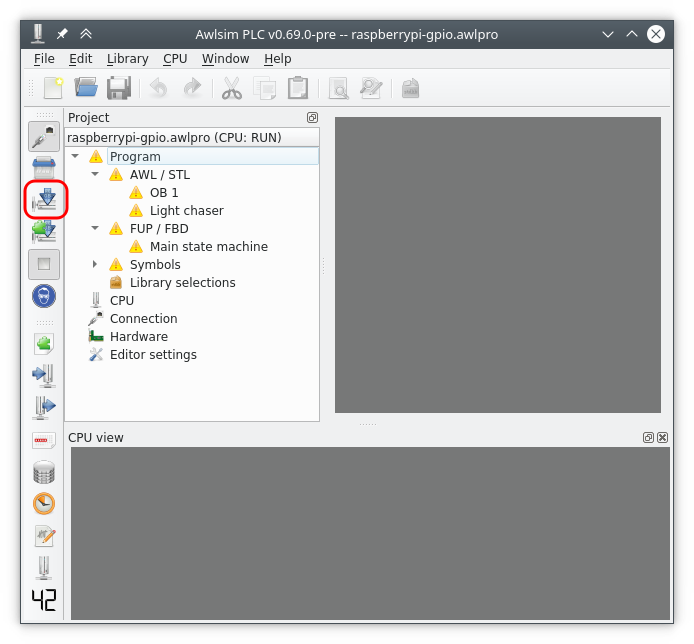Click the New project icon in toolbar
Screen dimensions: 694x644
pyautogui.click(x=54, y=88)
